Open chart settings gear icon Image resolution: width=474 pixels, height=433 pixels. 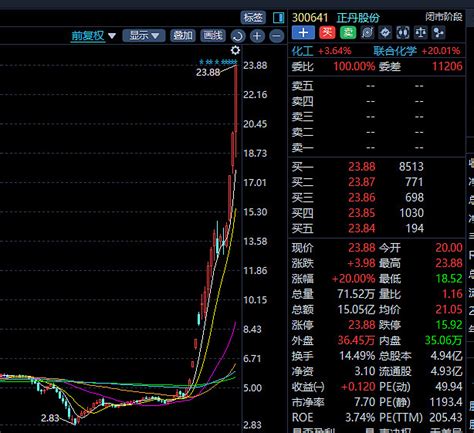235,50
